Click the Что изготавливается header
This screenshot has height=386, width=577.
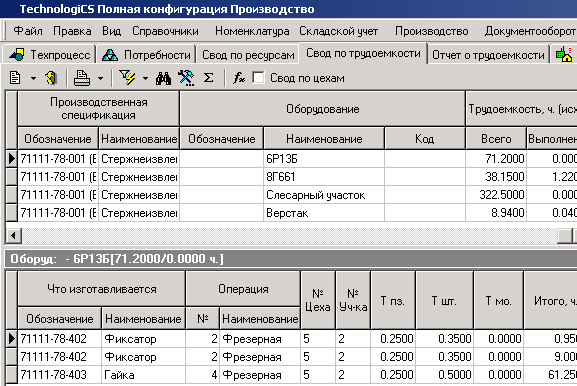(102, 289)
